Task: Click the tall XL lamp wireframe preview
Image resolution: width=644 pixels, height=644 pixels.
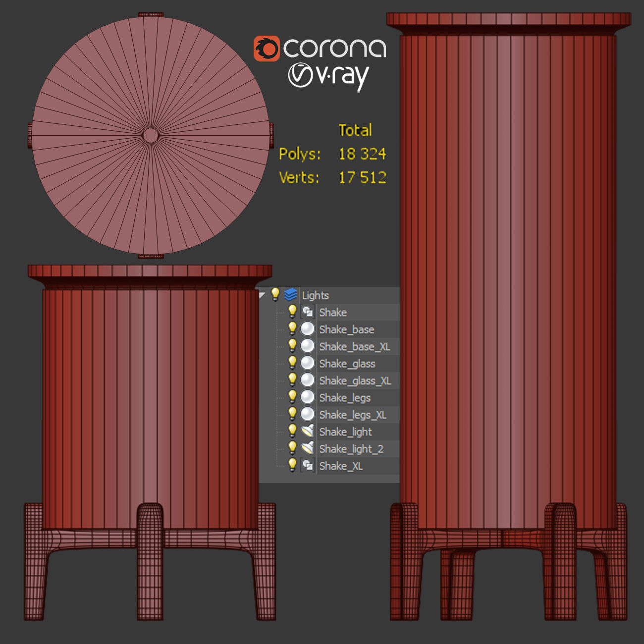Action: point(509,317)
